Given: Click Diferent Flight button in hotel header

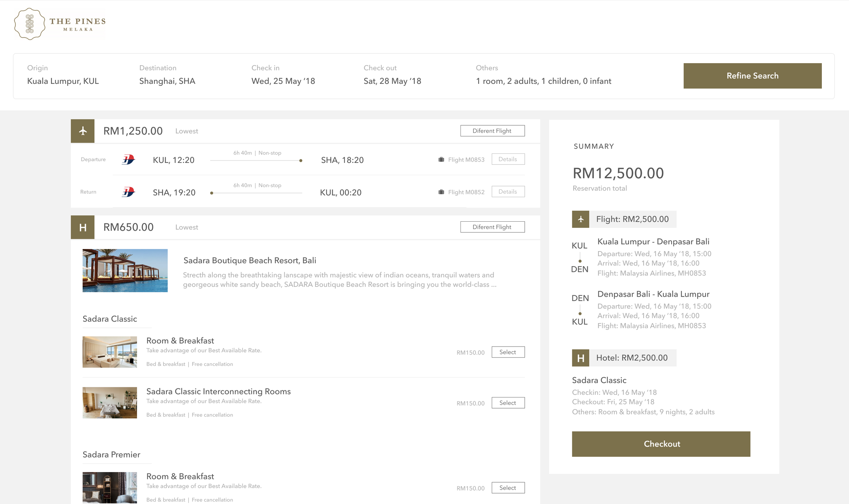Looking at the screenshot, I should tap(492, 227).
